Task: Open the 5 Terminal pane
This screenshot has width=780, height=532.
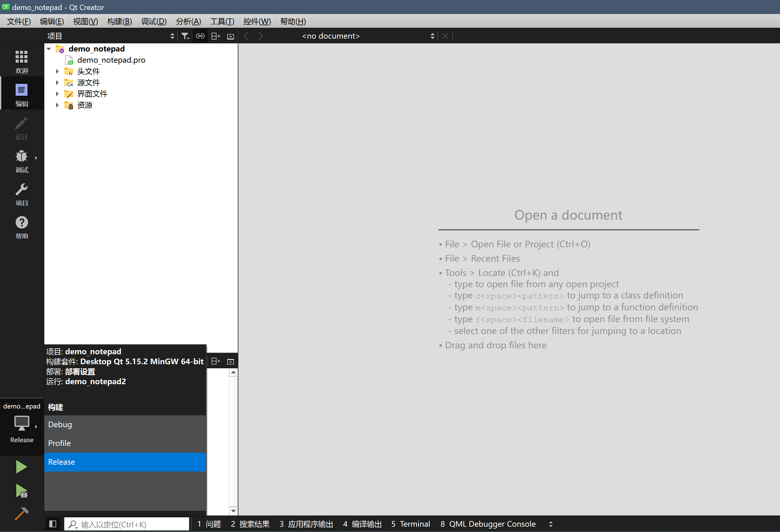Action: pos(411,524)
